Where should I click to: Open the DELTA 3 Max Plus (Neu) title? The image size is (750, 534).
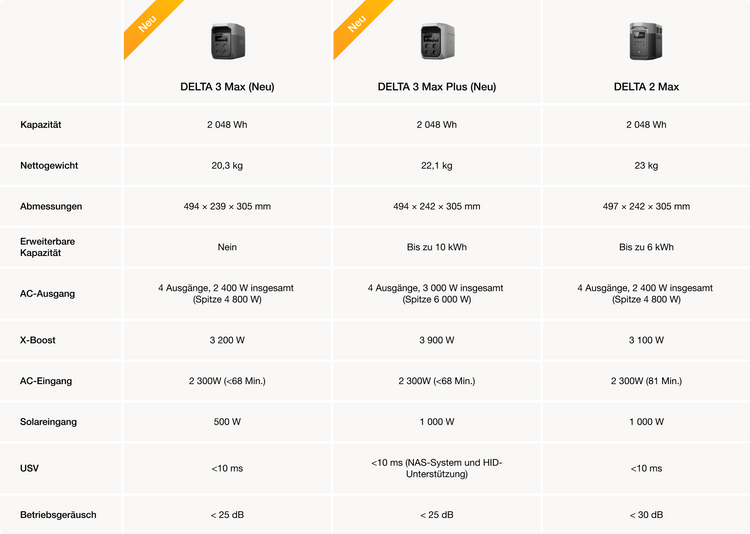pos(437,87)
